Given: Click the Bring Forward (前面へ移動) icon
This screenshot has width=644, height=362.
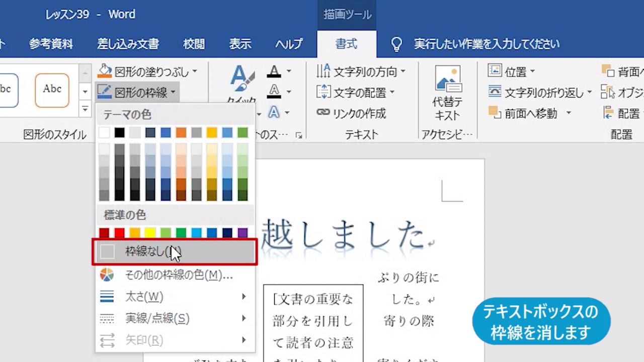Looking at the screenshot, I should point(495,112).
